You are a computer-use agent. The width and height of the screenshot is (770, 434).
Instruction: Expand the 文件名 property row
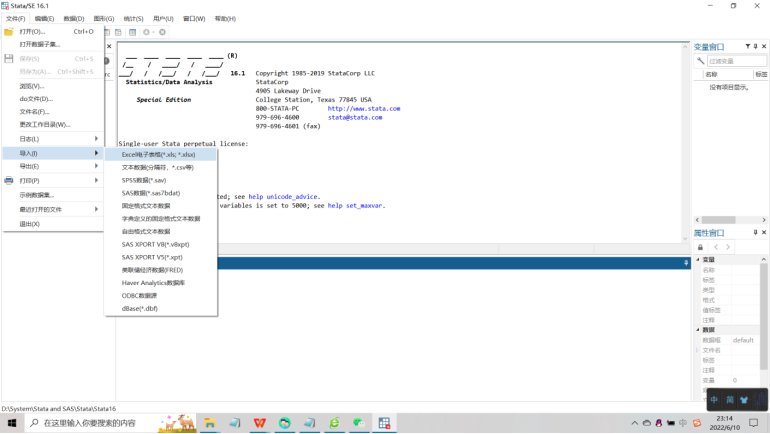click(697, 350)
